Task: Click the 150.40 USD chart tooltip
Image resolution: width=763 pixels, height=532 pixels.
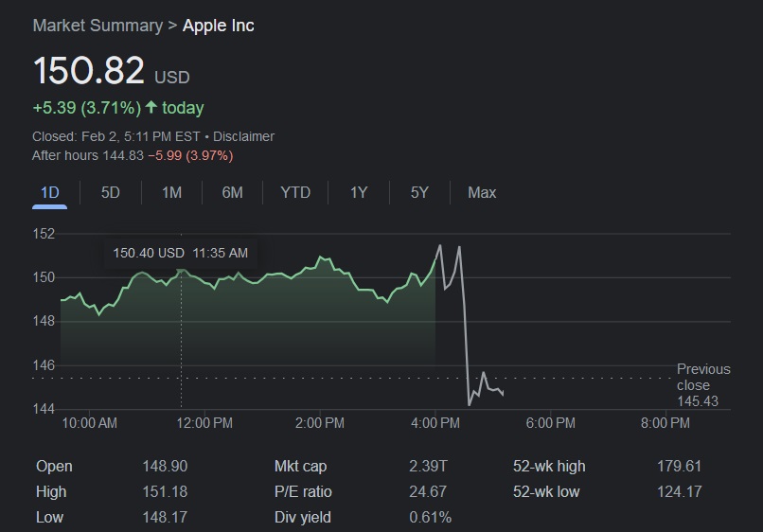Action: 180,253
